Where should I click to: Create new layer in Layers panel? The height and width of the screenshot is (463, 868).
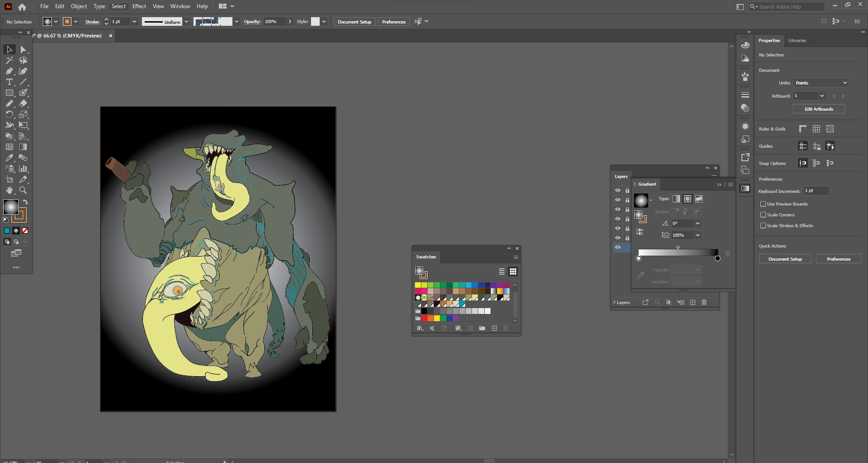(x=693, y=302)
